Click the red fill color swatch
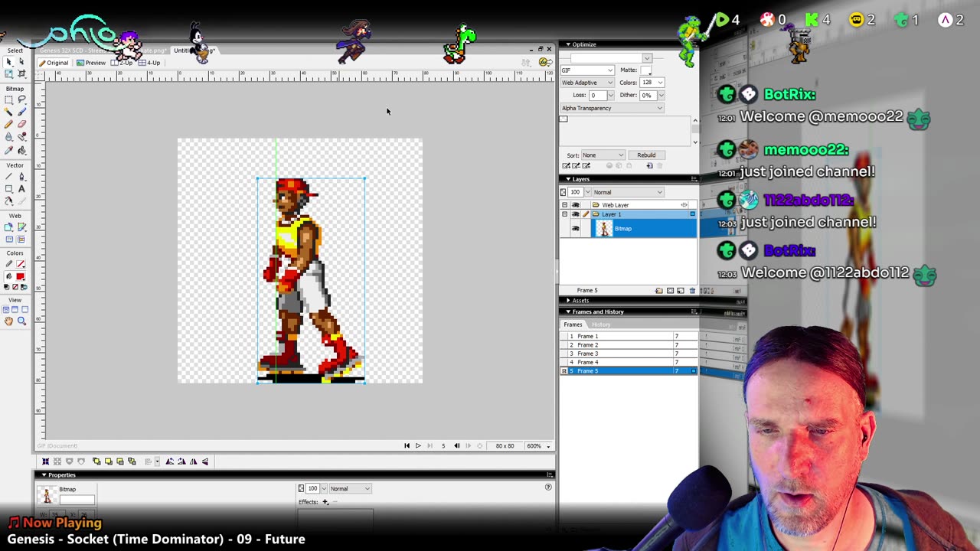980x551 pixels. click(21, 276)
